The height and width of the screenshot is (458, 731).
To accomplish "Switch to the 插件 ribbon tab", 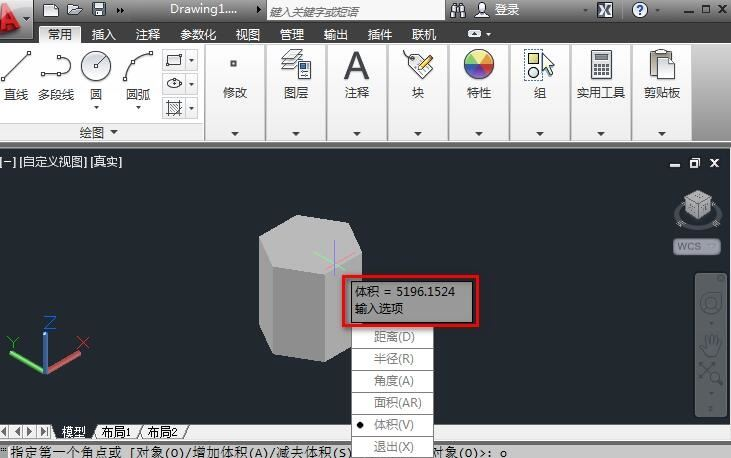I will [379, 35].
